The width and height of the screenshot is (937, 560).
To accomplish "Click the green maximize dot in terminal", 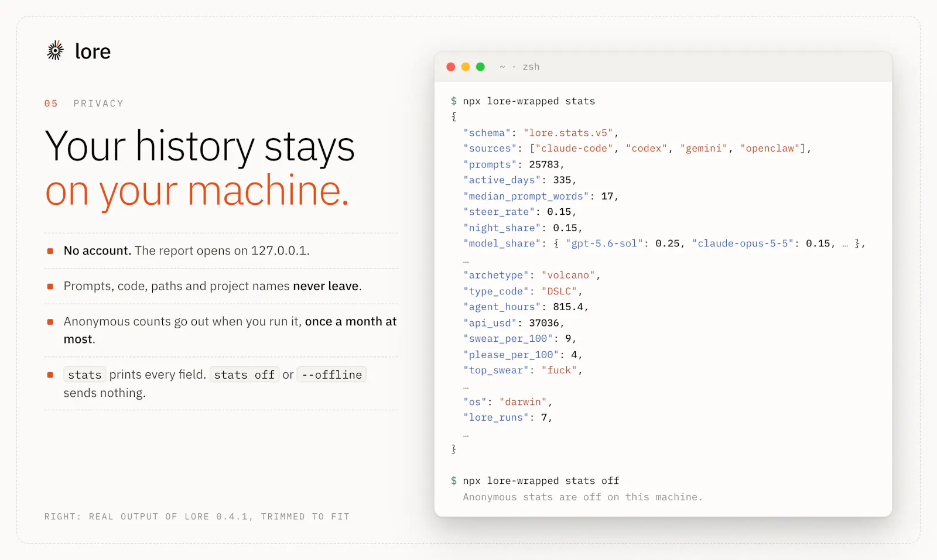I will [480, 67].
